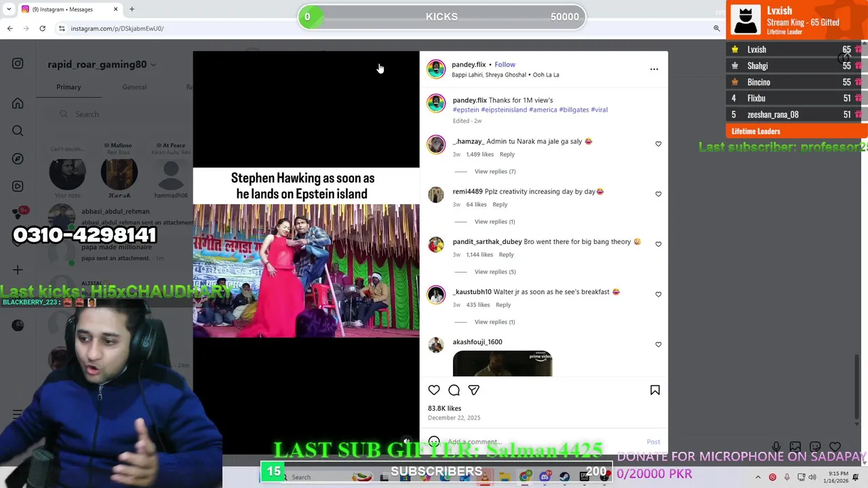This screenshot has width=868, height=488.
Task: Open the post's three-dot more options
Action: coord(654,69)
